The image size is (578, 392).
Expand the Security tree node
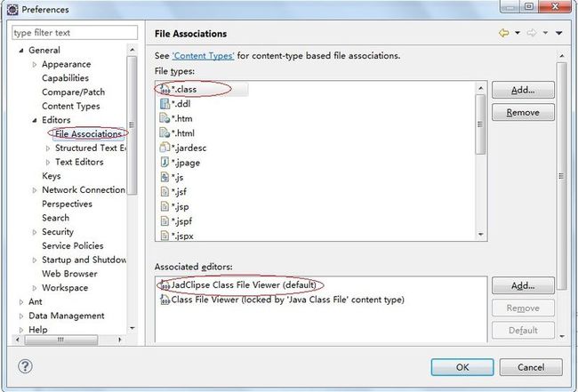tap(35, 232)
